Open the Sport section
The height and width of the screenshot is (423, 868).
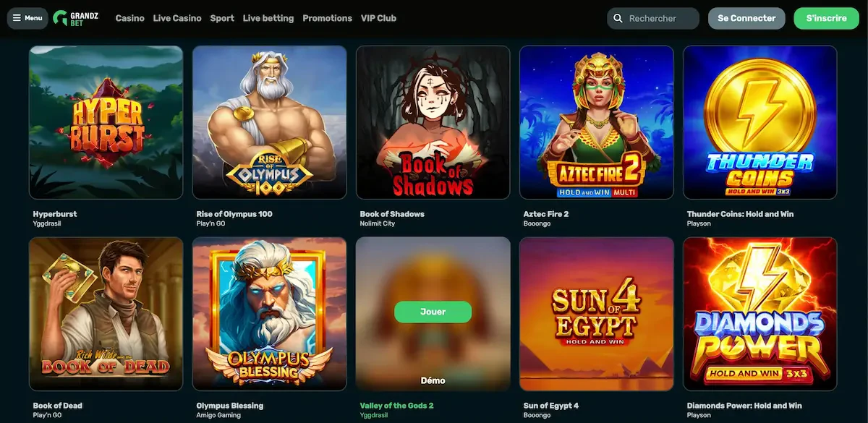(222, 18)
